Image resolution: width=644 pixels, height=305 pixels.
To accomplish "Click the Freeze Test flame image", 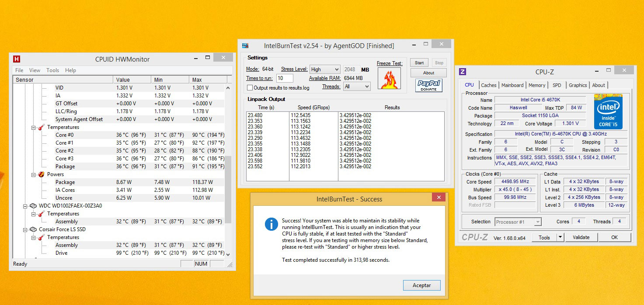I will pyautogui.click(x=389, y=79).
